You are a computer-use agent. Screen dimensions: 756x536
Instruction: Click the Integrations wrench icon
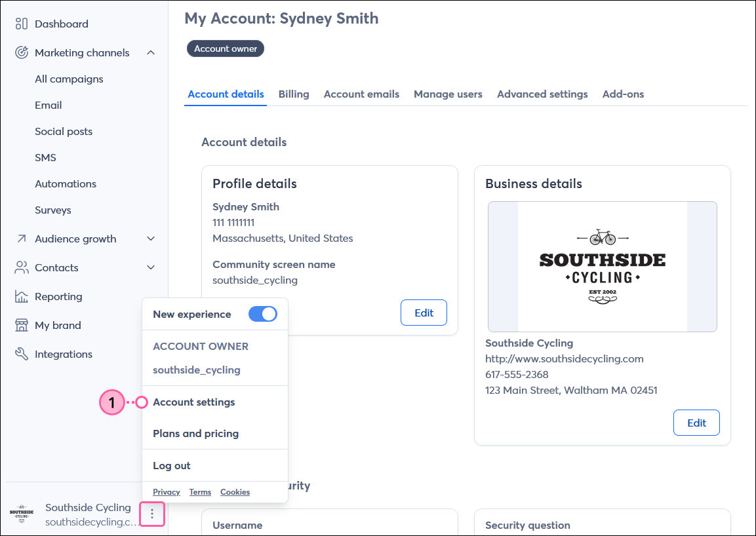click(21, 354)
